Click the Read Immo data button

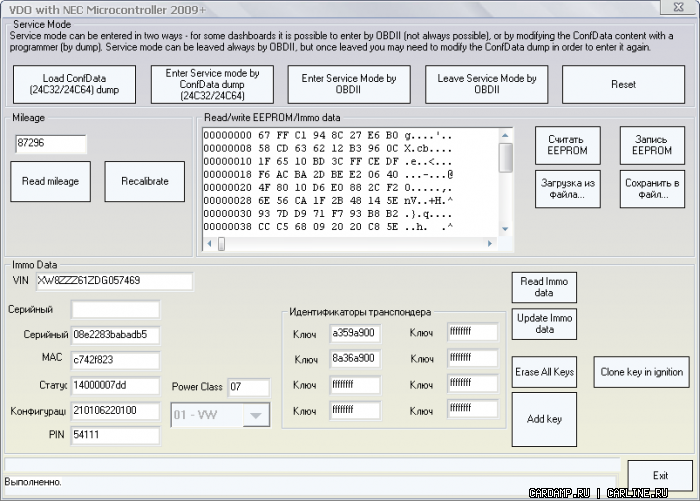[544, 287]
